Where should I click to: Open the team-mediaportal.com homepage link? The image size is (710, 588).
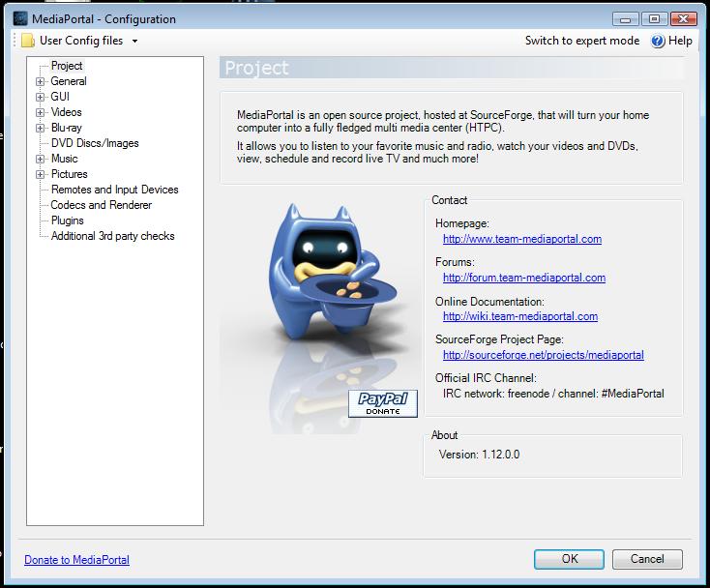[522, 239]
